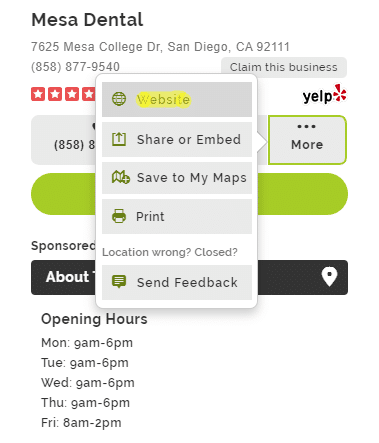Click the feedback speech bubble icon
379x443 pixels.
coord(119,282)
